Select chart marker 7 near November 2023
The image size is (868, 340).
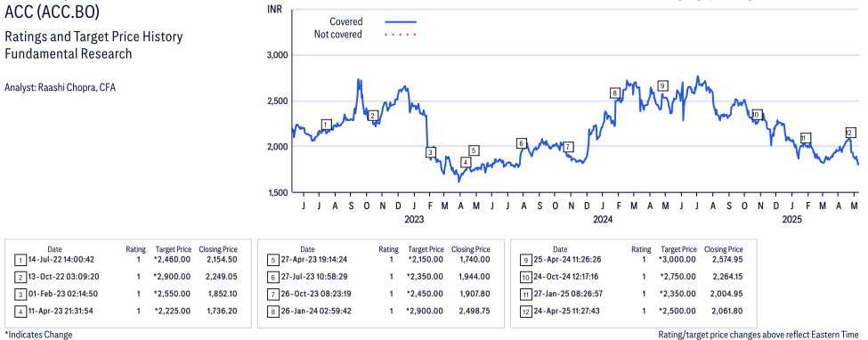568,147
